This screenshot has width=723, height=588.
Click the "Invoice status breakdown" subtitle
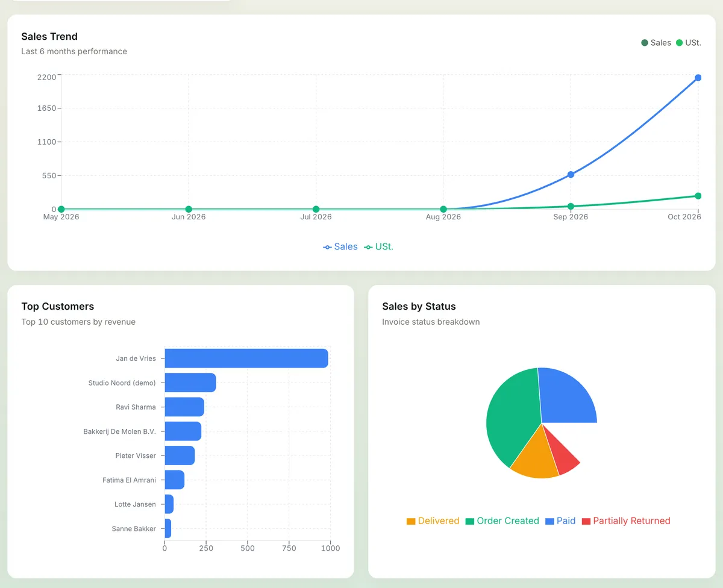click(431, 322)
